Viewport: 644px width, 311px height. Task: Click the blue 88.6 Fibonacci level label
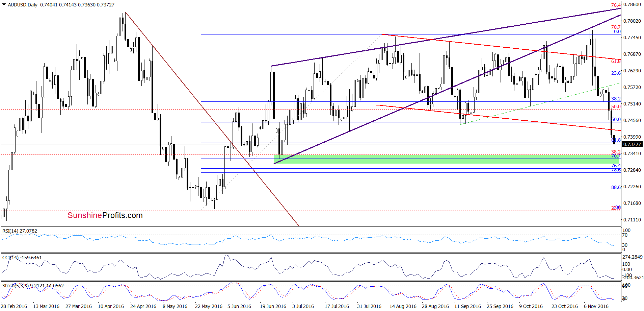click(616, 187)
